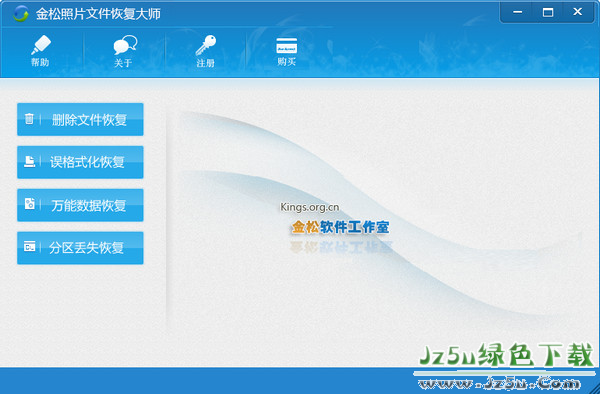The width and height of the screenshot is (600, 396).
Task: Choose the 误格式化恢复 recovery mode
Action: [80, 162]
